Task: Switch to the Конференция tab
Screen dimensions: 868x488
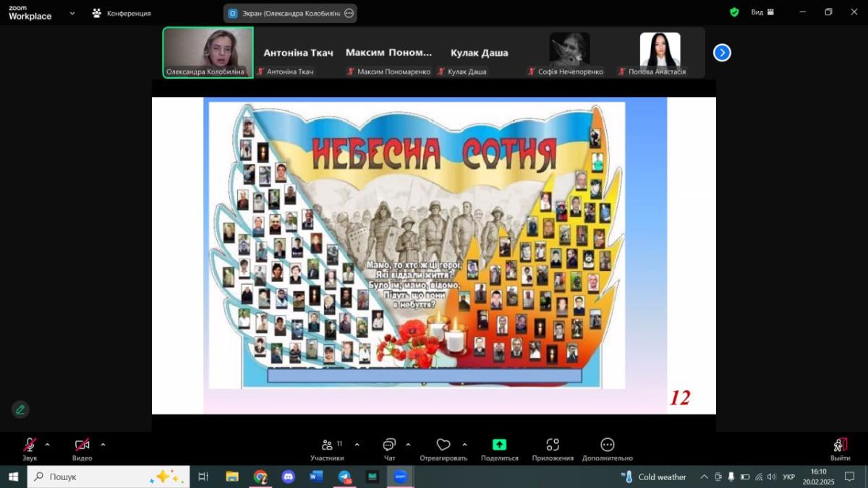Action: tap(122, 13)
